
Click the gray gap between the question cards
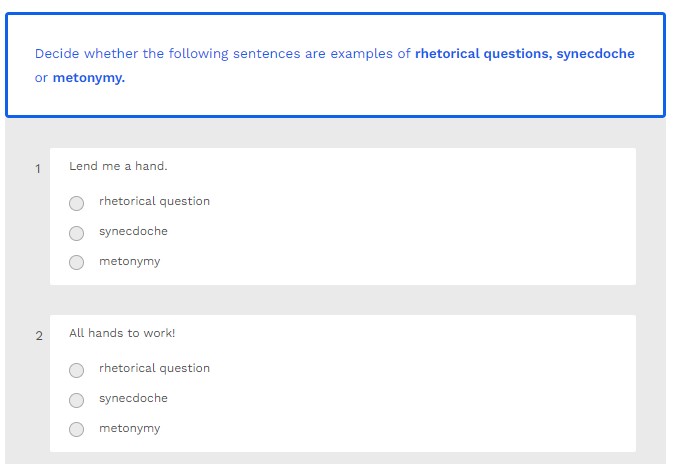point(342,300)
